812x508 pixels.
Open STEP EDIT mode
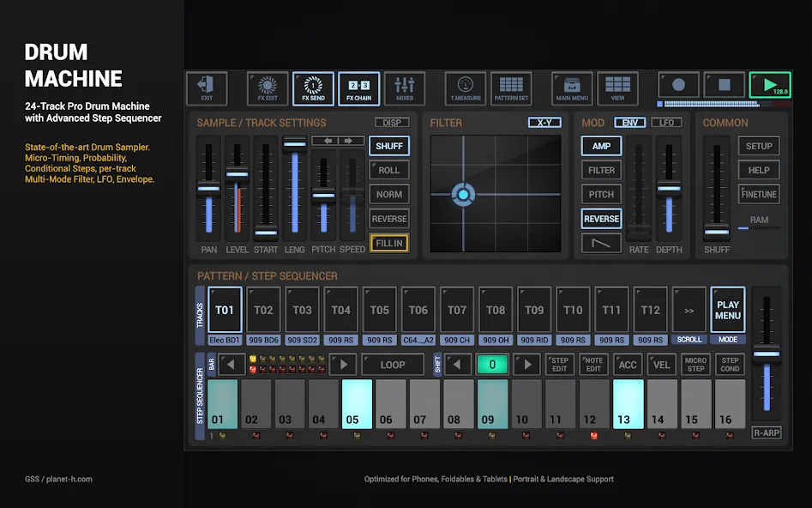click(x=560, y=365)
